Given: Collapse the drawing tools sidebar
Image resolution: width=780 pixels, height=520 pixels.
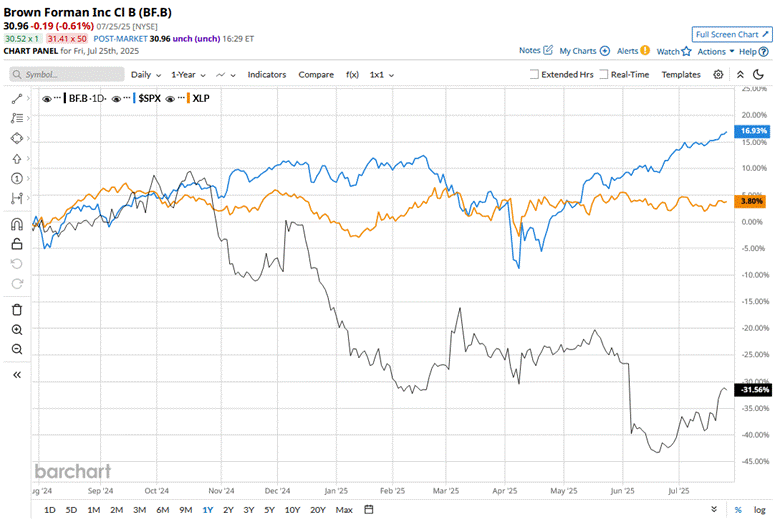Looking at the screenshot, I should (x=16, y=375).
